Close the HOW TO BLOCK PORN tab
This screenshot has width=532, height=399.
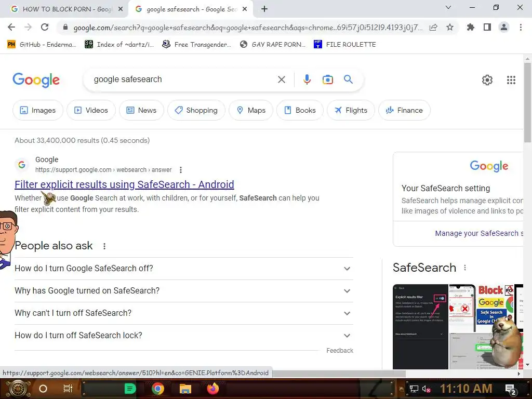pos(121,9)
